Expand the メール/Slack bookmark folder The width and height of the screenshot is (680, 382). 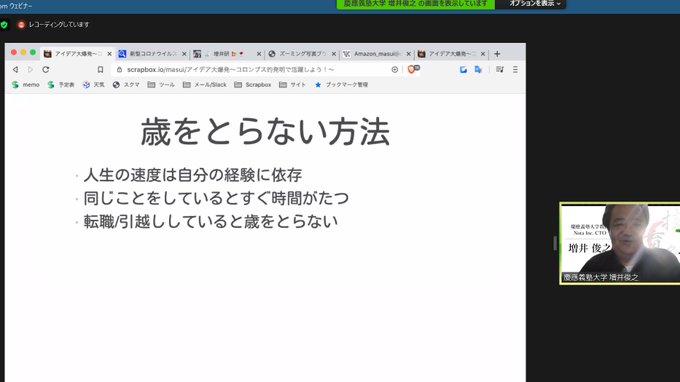point(205,85)
